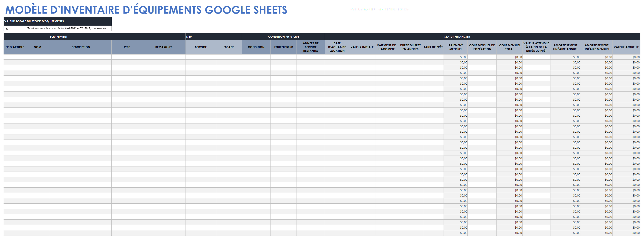Click first empty cell under DESCRIPTION
This screenshot has width=644, height=239.
81,57
